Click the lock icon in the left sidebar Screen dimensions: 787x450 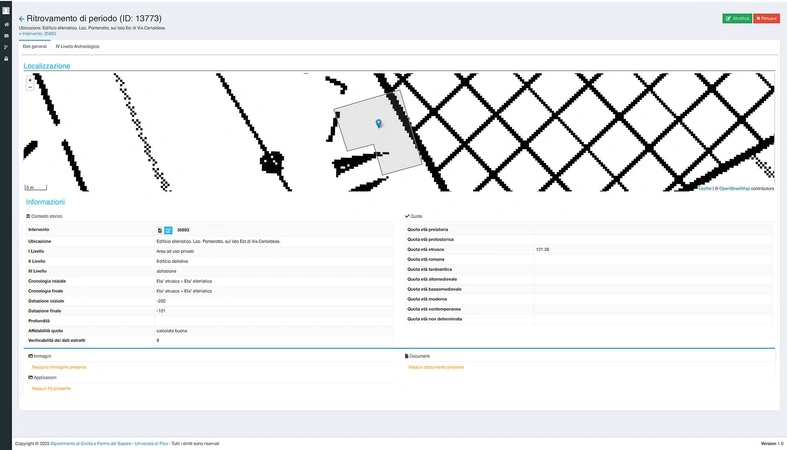pos(6,58)
